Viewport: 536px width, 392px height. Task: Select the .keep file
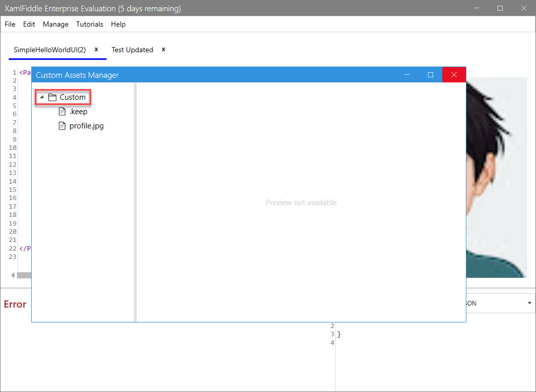coord(78,112)
